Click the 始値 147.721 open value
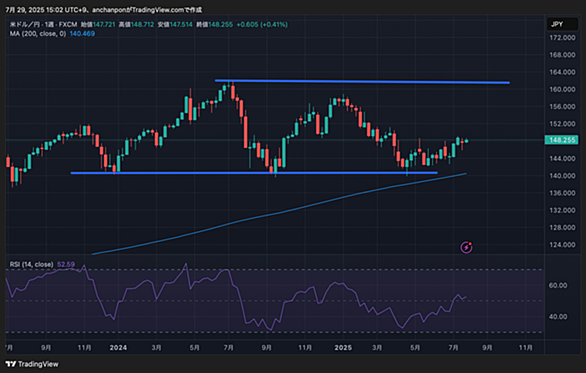 (98, 25)
